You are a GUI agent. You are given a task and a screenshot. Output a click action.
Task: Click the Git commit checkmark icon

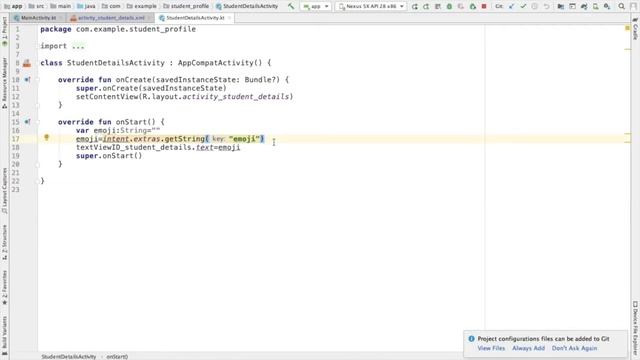(523, 7)
